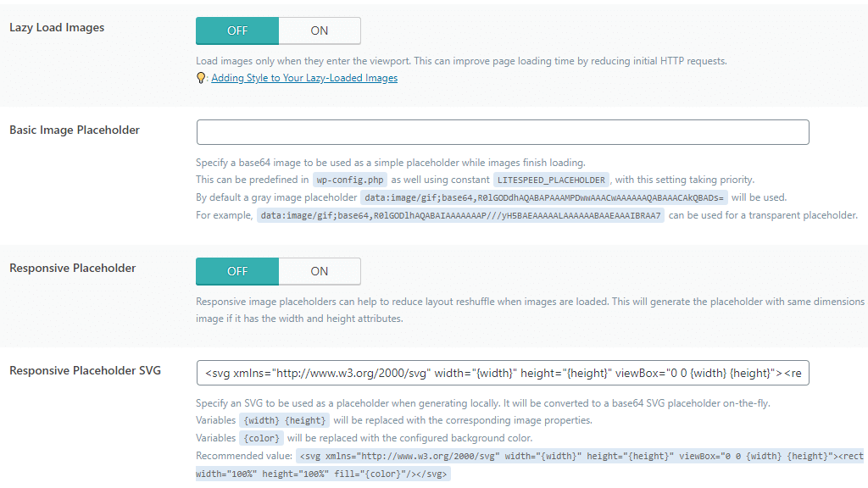Click the Responsive Placeholder SVG label
The width and height of the screenshot is (868, 488).
coord(86,371)
